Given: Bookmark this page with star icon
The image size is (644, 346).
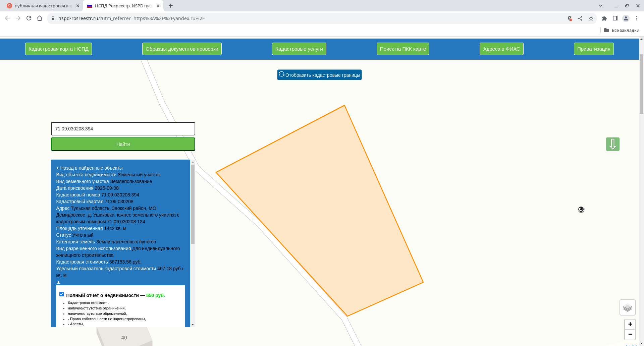Looking at the screenshot, I should (591, 18).
